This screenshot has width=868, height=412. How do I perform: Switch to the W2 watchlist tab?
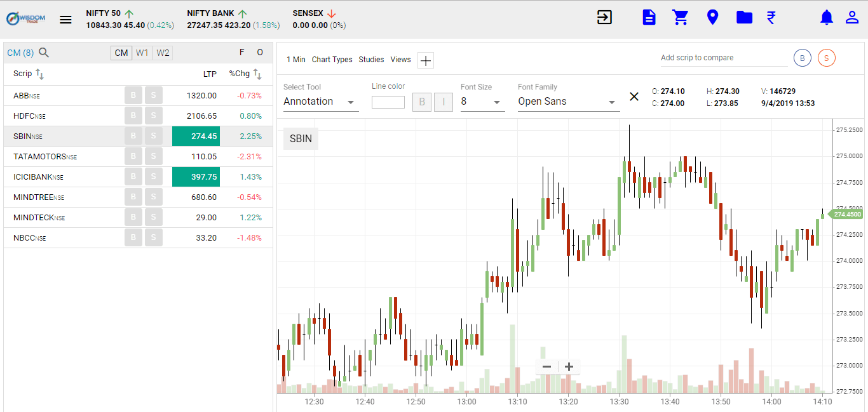coord(162,53)
